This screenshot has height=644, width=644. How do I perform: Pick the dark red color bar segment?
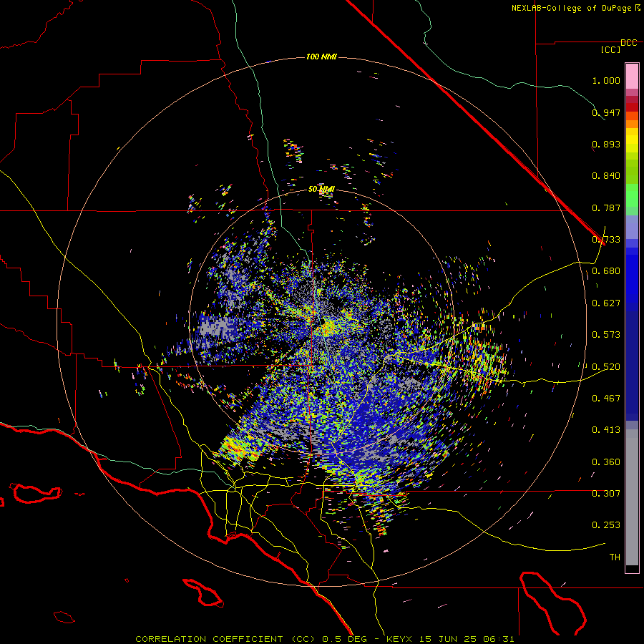coord(632,107)
